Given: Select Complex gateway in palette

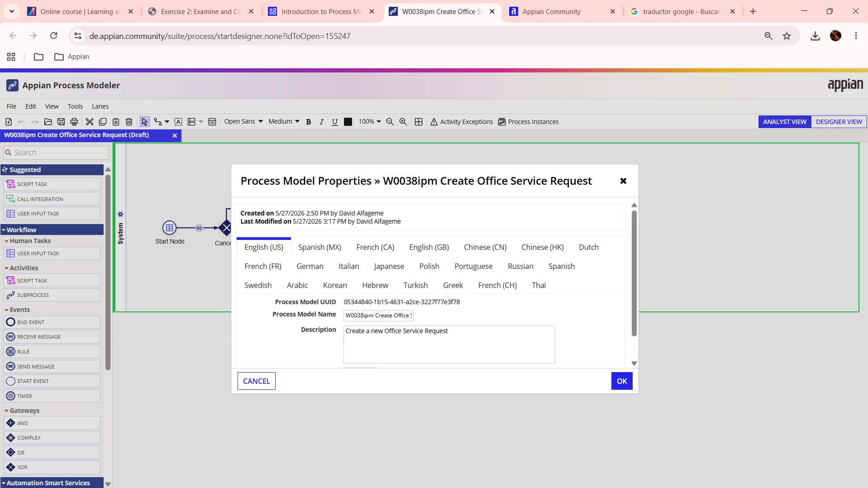Looking at the screenshot, I should pyautogui.click(x=52, y=438).
